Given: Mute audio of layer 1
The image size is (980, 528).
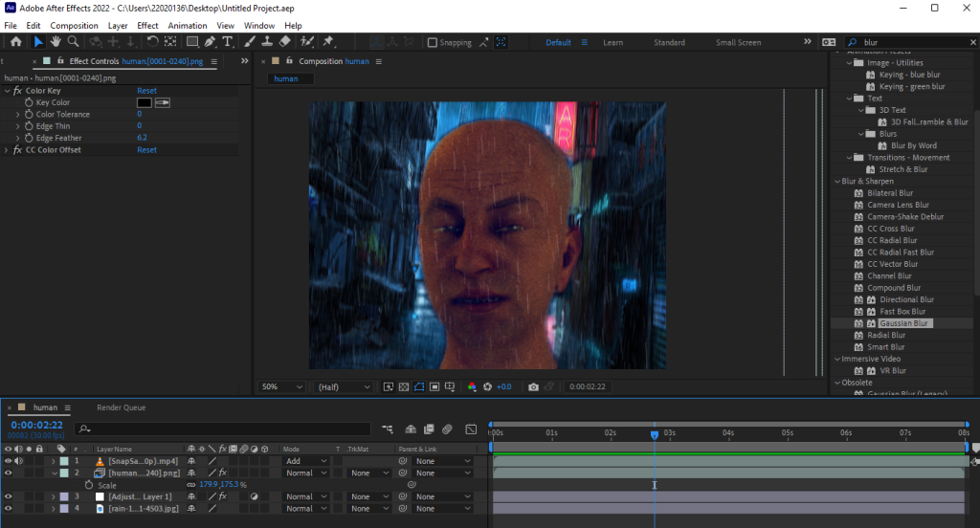Looking at the screenshot, I should (19, 461).
